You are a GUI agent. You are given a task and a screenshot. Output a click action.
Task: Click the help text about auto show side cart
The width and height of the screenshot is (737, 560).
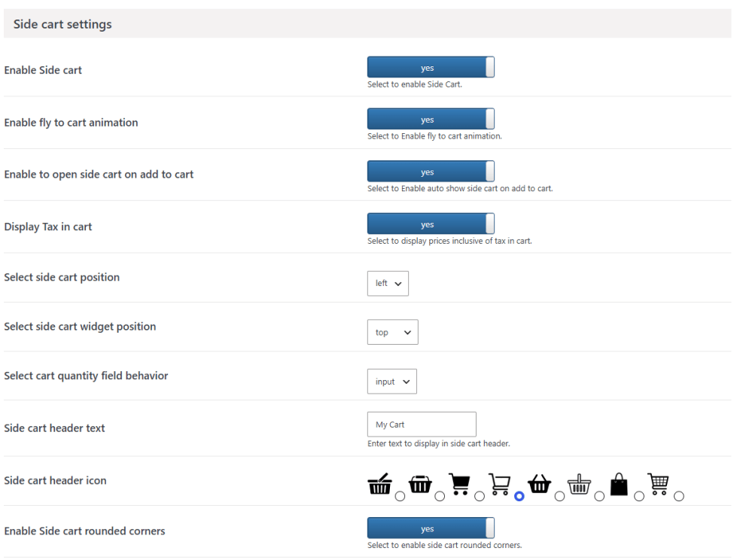click(460, 188)
